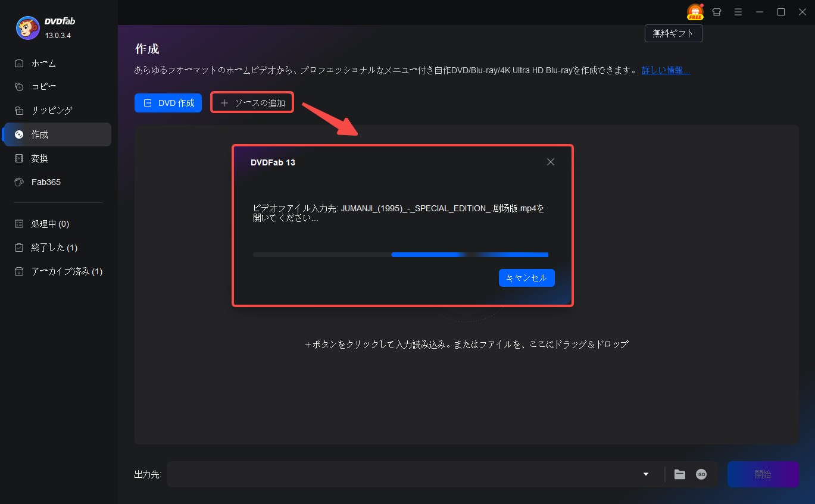Image resolution: width=815 pixels, height=504 pixels.
Task: Click the ビデオファイル入力先 message text
Action: (x=399, y=214)
